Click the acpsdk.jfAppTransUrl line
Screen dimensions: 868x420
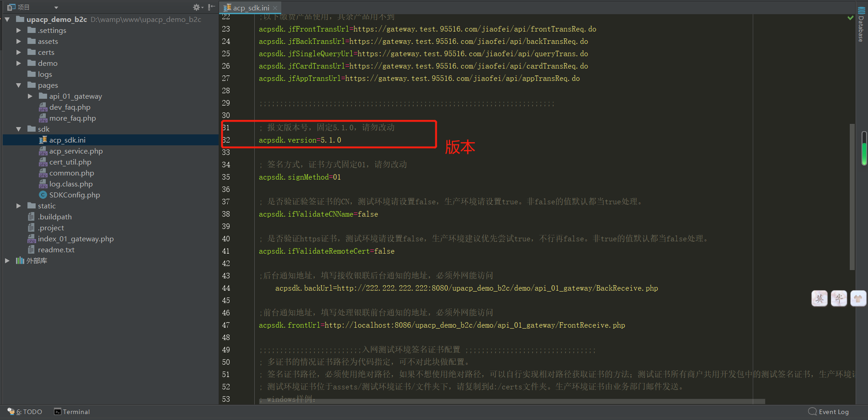point(419,79)
